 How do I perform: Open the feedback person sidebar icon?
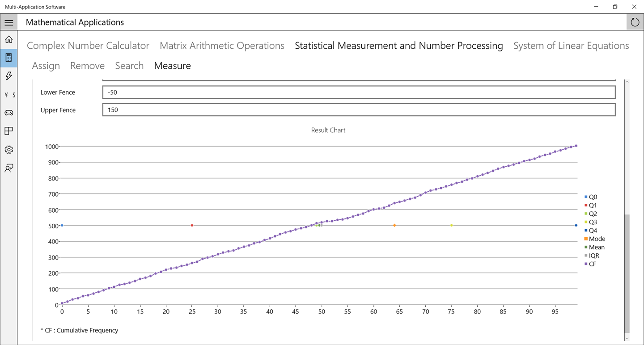[8, 168]
